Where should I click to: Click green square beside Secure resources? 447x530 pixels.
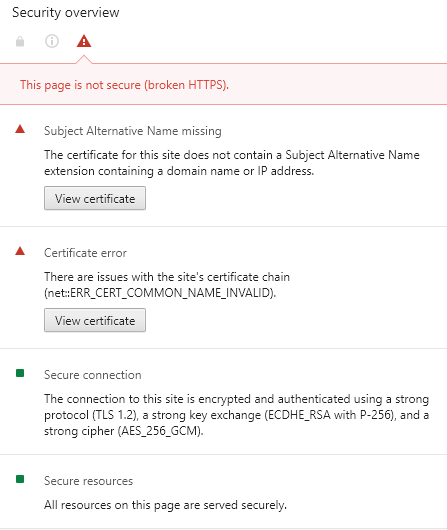(x=20, y=479)
